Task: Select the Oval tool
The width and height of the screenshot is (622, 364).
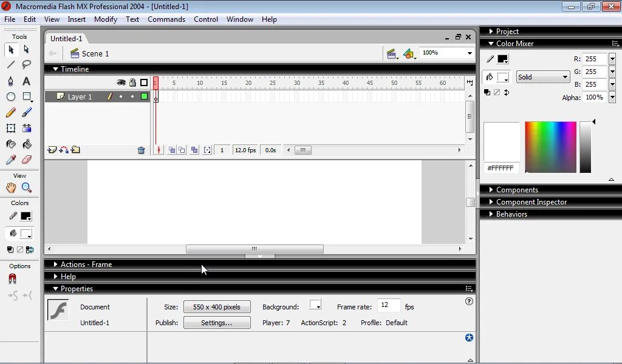Action: (x=11, y=96)
